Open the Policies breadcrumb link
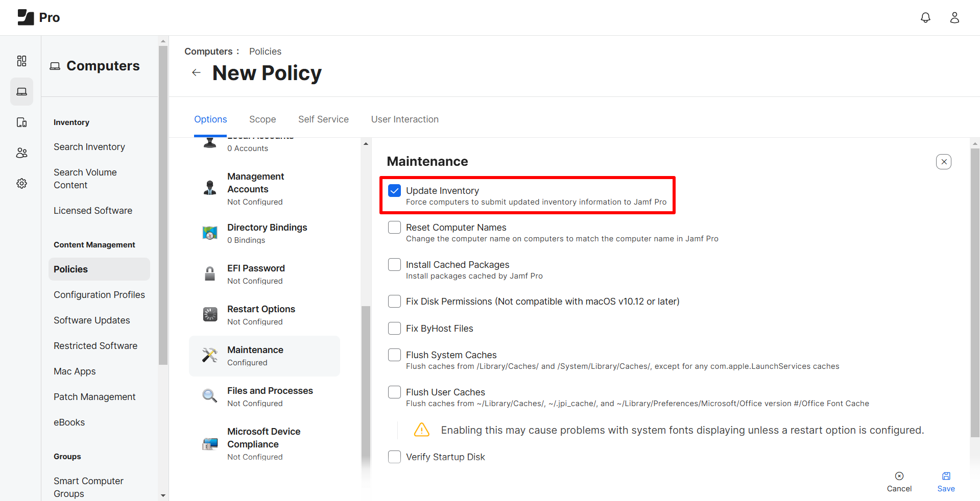 click(265, 52)
